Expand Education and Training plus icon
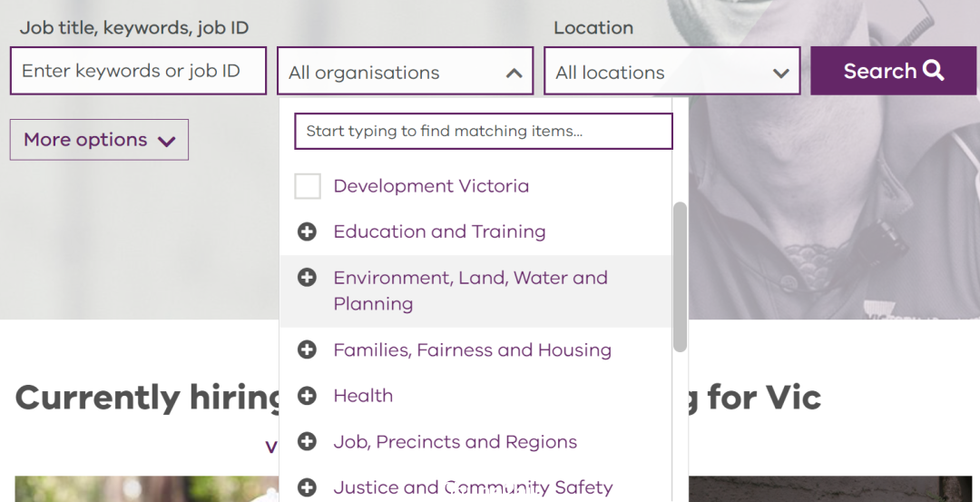The width and height of the screenshot is (980, 502). click(x=307, y=231)
